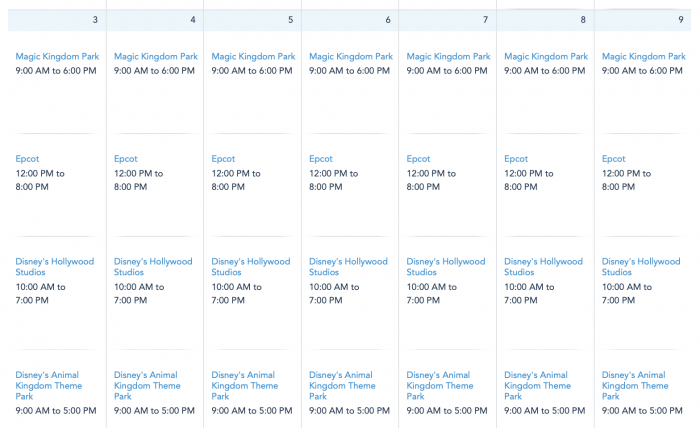Open Magic Kingdom Park link under day 7

tap(448, 57)
